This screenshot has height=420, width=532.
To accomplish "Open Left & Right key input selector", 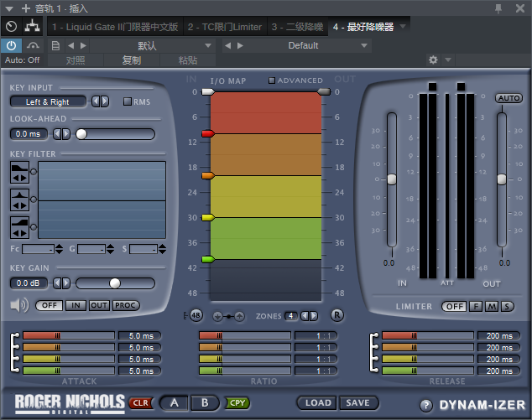I will pos(48,101).
